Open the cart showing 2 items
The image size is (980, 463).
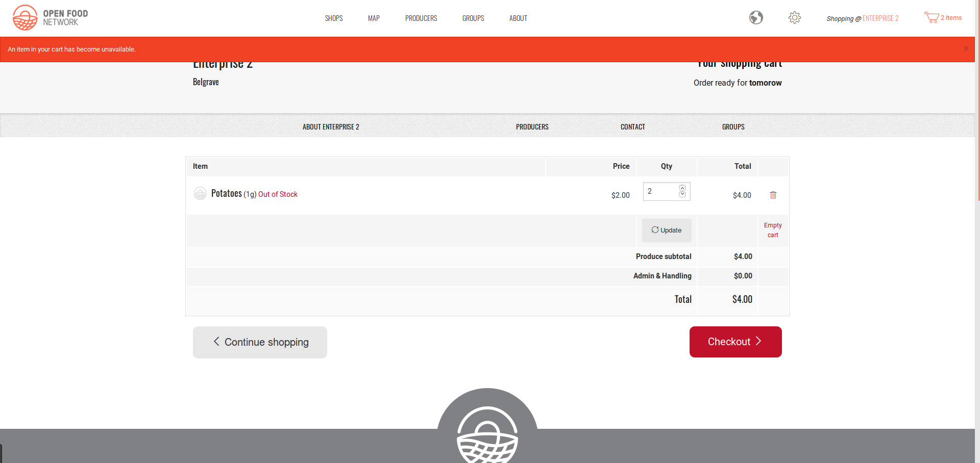coord(943,18)
